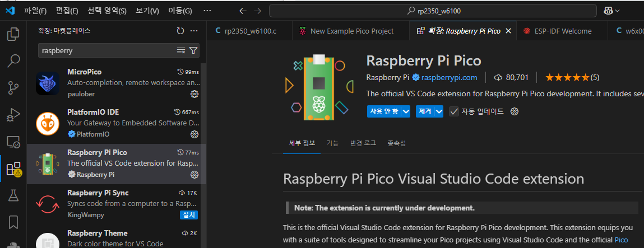Open the Extensions view icon

[13, 169]
